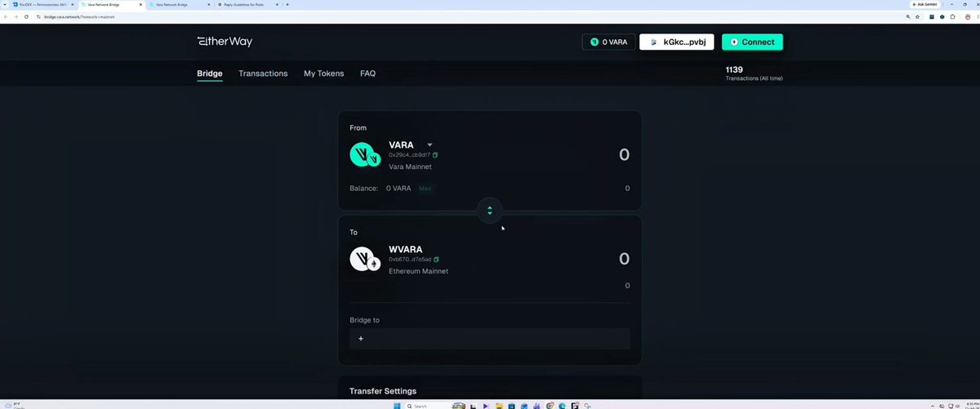The width and height of the screenshot is (980, 409).
Task: Click the VARA token logo
Action: pos(364,155)
